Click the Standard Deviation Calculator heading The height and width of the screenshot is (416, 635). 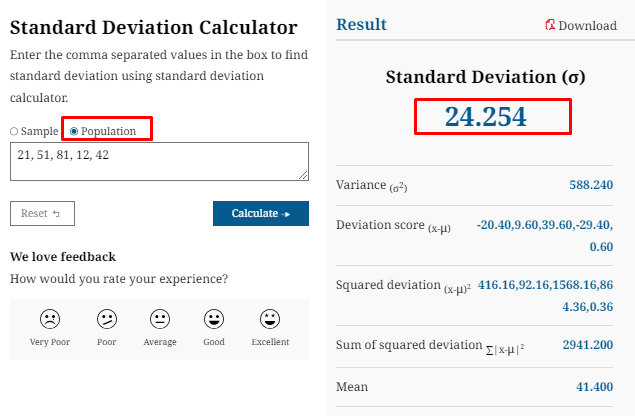(153, 28)
